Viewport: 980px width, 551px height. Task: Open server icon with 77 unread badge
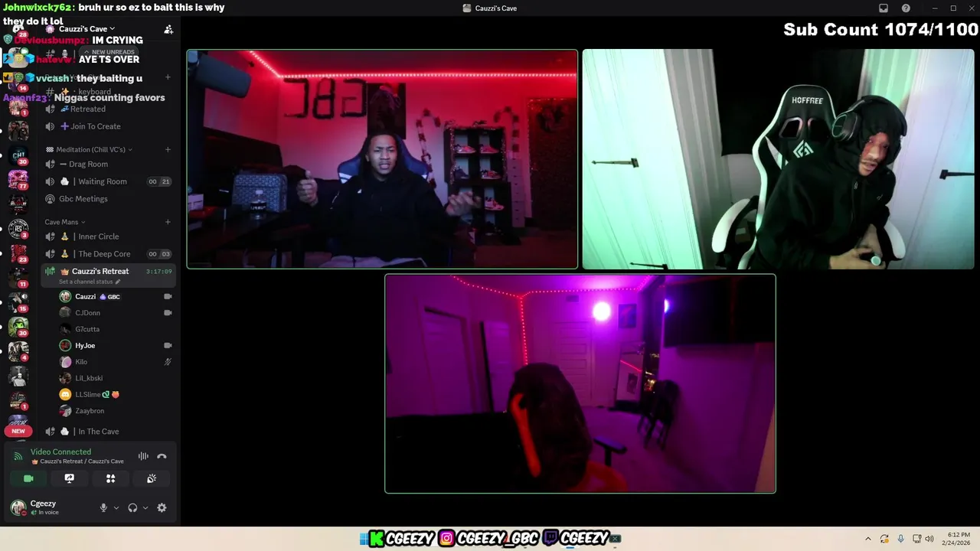point(18,180)
